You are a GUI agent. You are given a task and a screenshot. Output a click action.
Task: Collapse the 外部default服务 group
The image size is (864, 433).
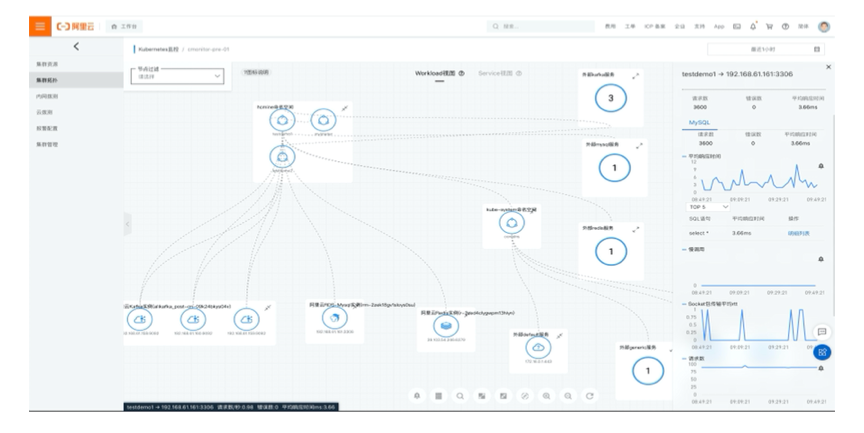coord(560,336)
